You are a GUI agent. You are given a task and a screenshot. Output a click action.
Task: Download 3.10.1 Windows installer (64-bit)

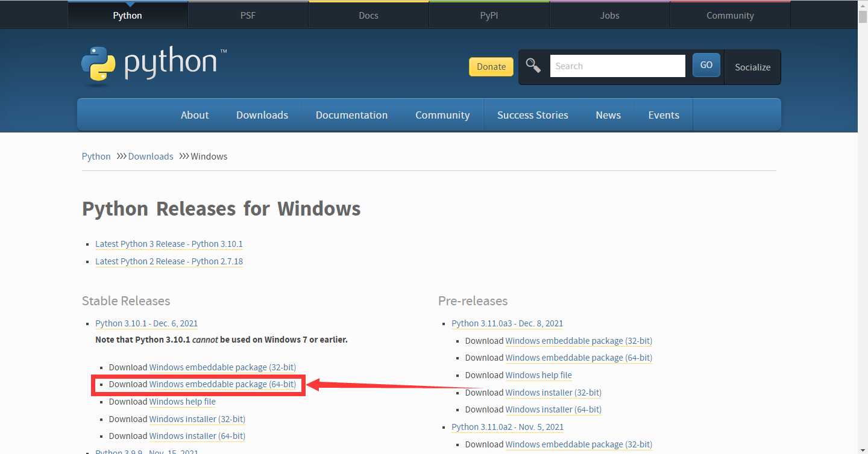[197, 436]
